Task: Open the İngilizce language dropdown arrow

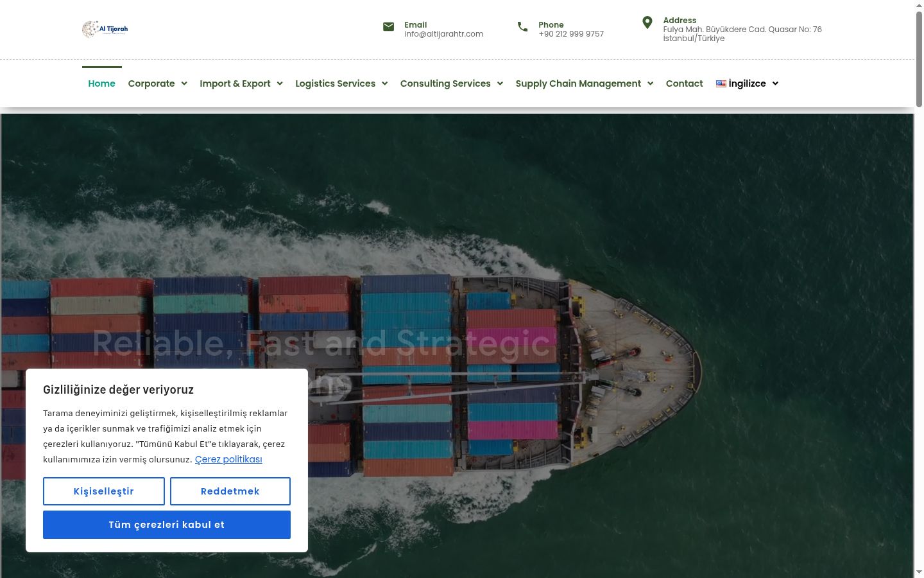Action: pyautogui.click(x=775, y=83)
